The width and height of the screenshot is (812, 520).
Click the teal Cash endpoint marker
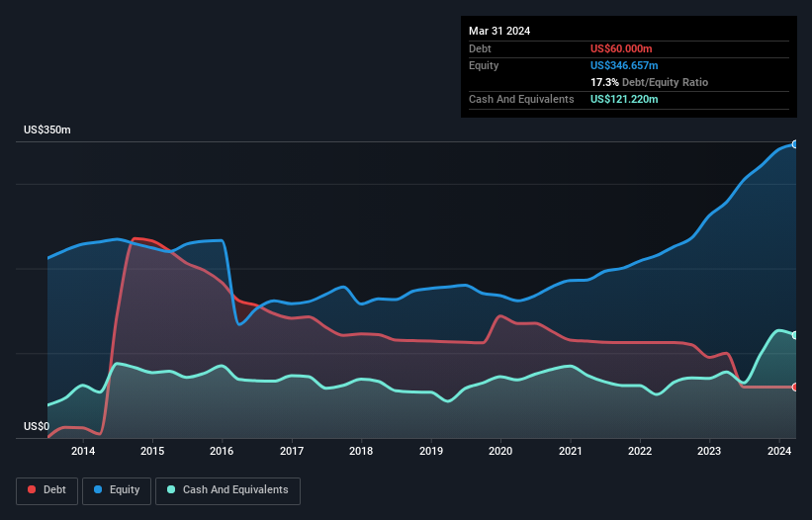pos(795,335)
